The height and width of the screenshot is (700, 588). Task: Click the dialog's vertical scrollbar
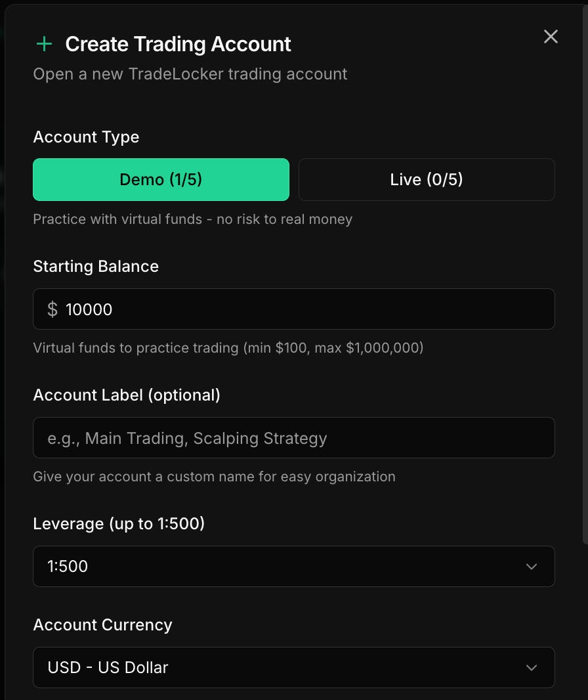click(585, 274)
